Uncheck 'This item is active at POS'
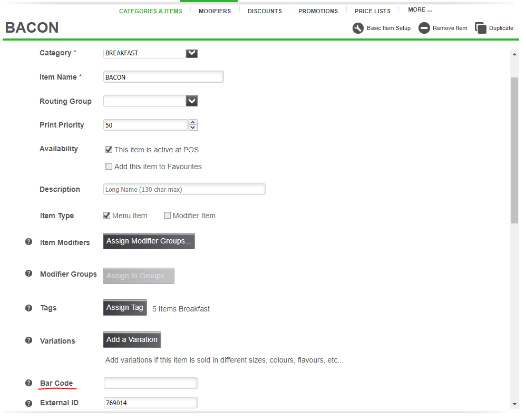Viewport: 526px width, 420px height. coord(109,150)
